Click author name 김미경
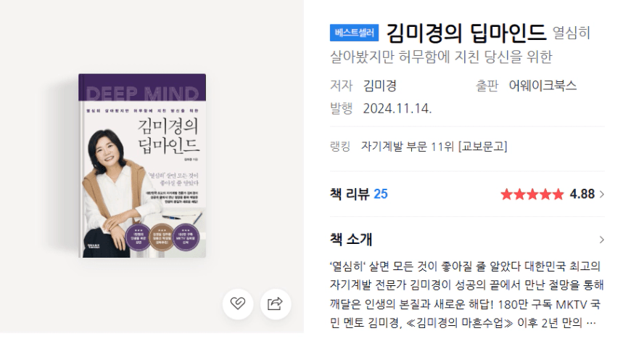Image resolution: width=644 pixels, height=339 pixels. point(380,86)
